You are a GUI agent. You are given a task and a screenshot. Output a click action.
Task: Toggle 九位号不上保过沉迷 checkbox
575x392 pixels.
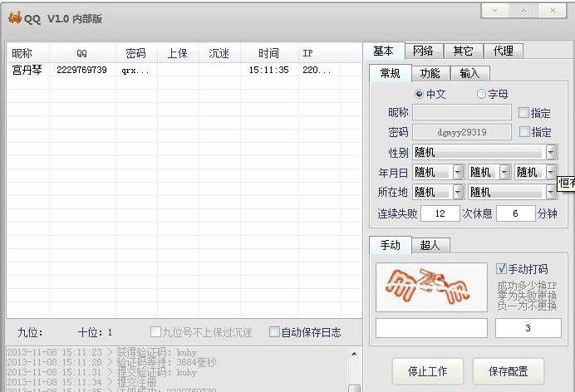156,332
